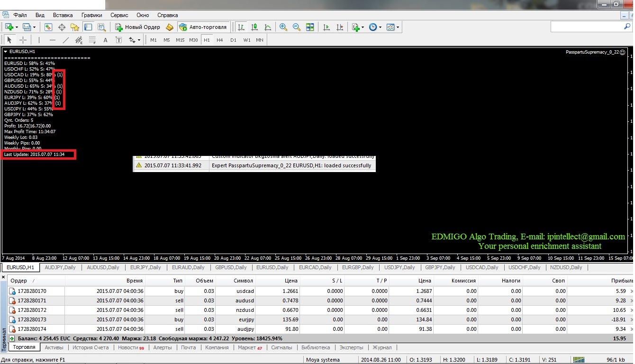The height and width of the screenshot is (364, 635).
Task: Select the text A tool
Action: [x=105, y=40]
